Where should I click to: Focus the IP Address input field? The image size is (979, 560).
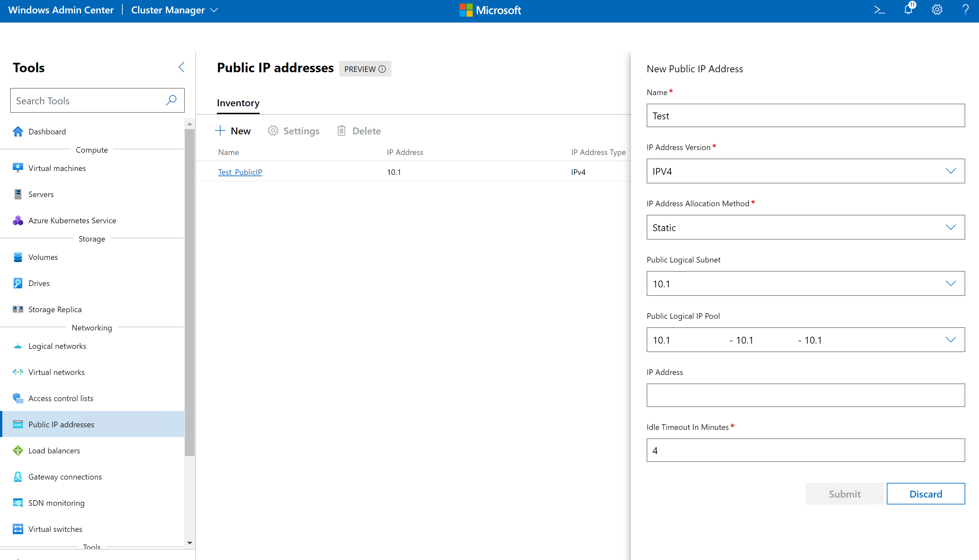(805, 395)
